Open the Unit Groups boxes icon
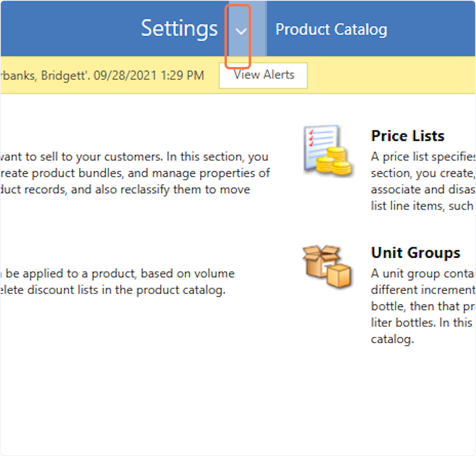Viewport: 476px width, 456px height. pos(327,266)
